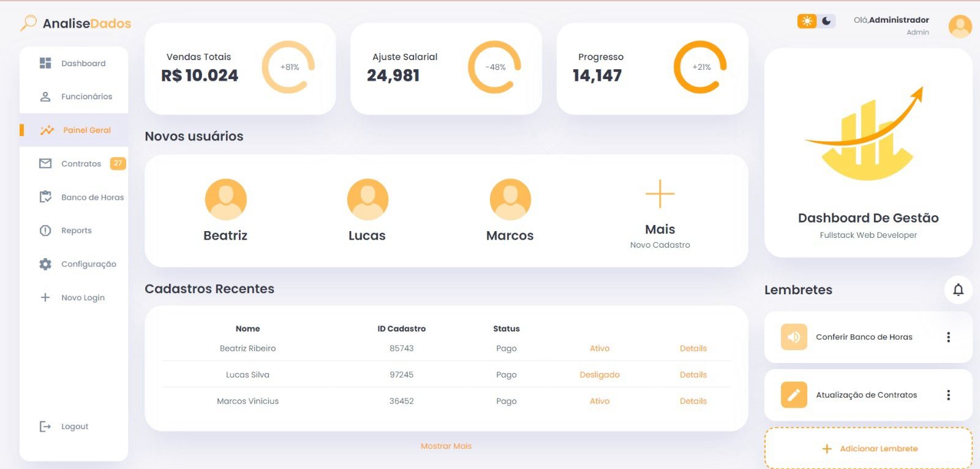Click the pencil icon on Atualização de Contratos
The height and width of the screenshot is (469, 980).
pos(794,395)
